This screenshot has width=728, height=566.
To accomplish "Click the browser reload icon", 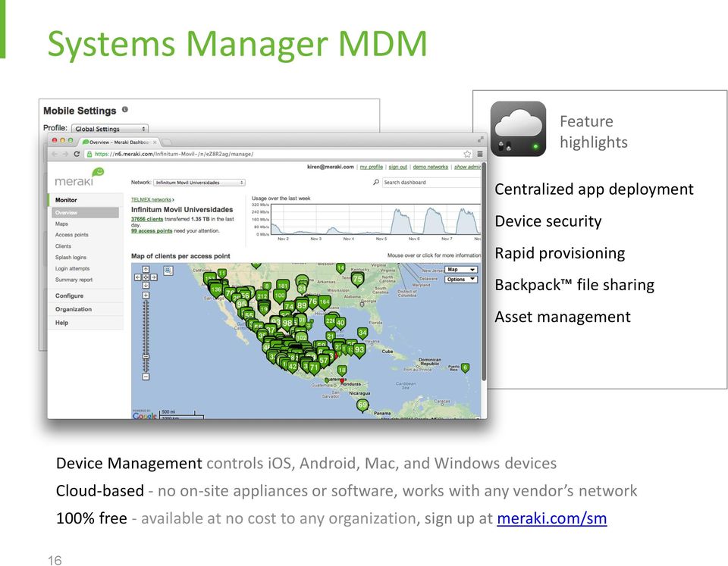I will click(x=77, y=154).
